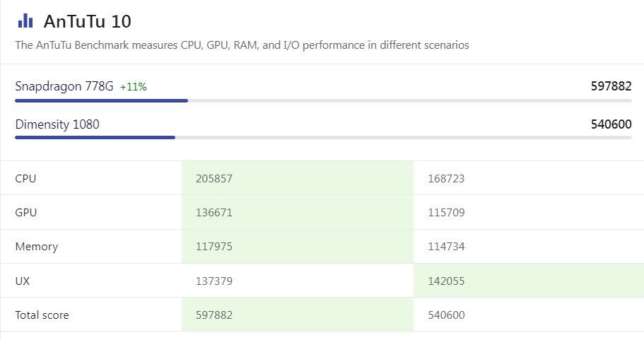Screen dimensions: 644x340
Task: Click Dimensity CPU score 168723
Action: coord(446,179)
